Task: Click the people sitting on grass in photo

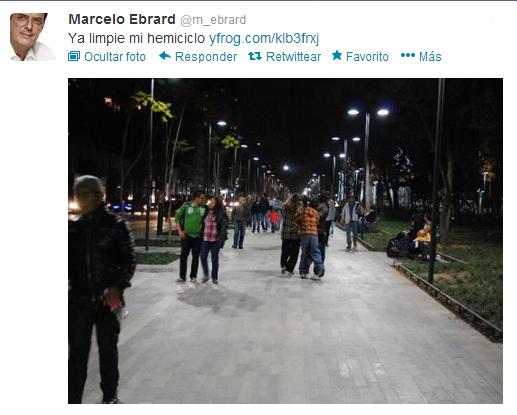Action: coord(410,240)
